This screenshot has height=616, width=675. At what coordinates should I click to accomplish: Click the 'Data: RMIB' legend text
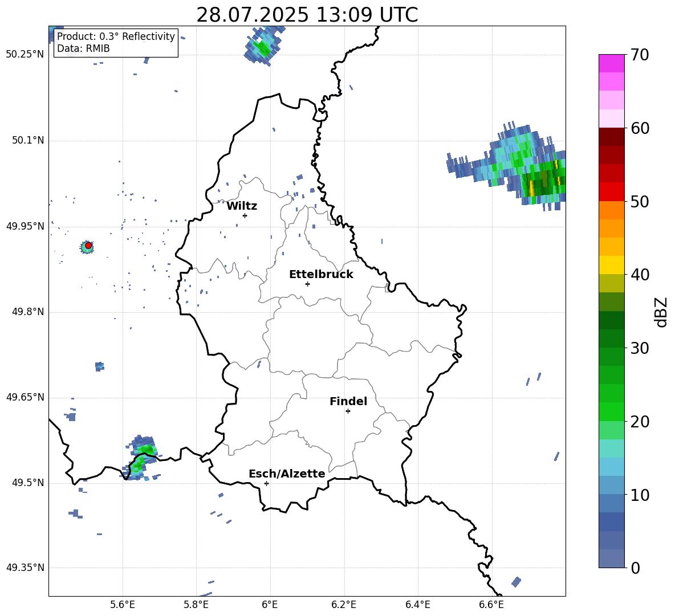(x=83, y=48)
